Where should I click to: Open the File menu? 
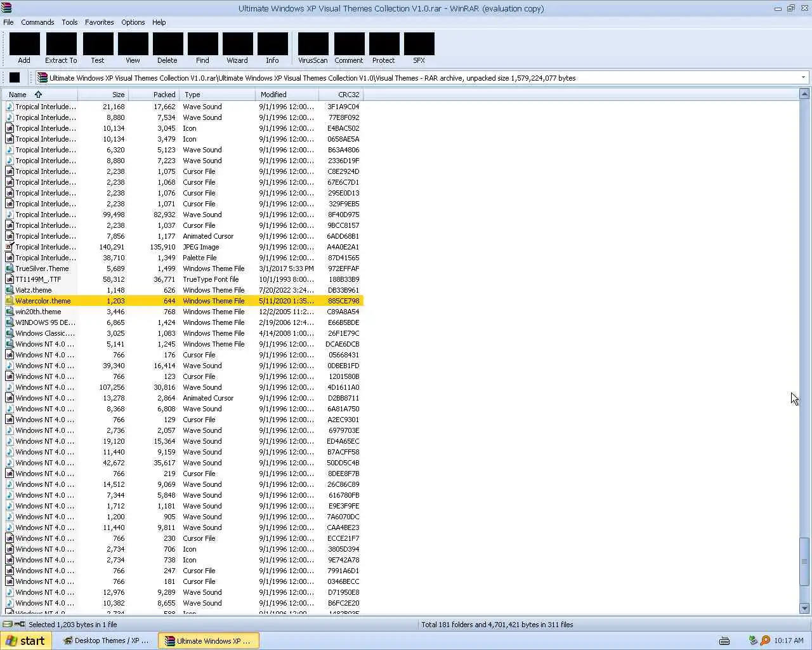[x=8, y=22]
